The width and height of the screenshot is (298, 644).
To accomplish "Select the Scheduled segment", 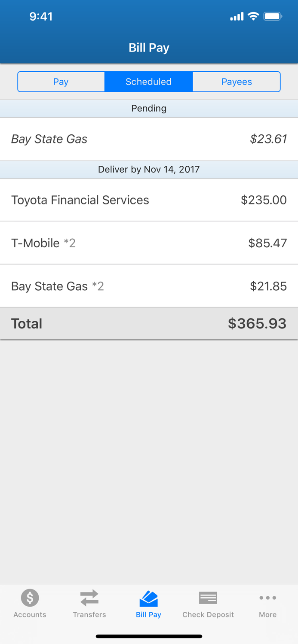I will (x=148, y=82).
